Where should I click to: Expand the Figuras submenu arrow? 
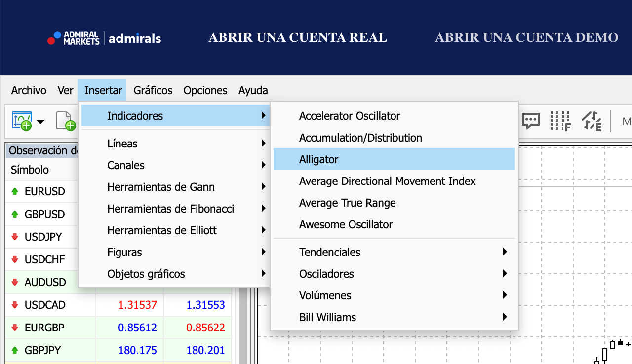pyautogui.click(x=264, y=252)
